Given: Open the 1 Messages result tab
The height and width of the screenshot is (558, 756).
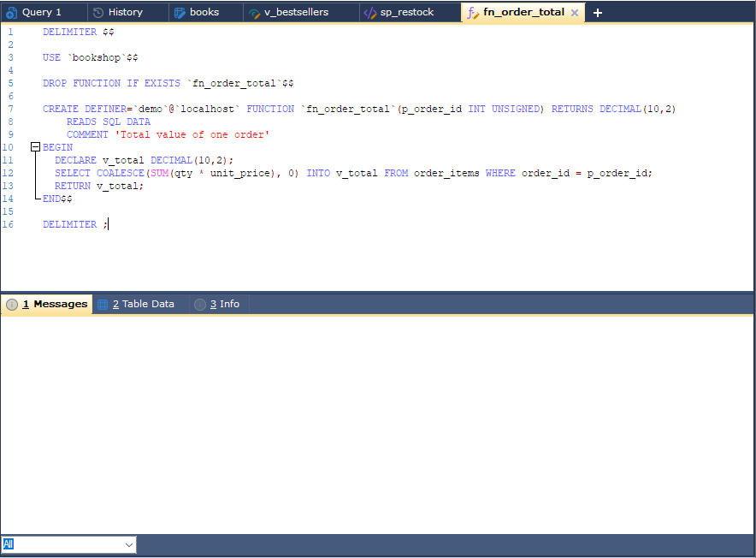Looking at the screenshot, I should click(47, 304).
